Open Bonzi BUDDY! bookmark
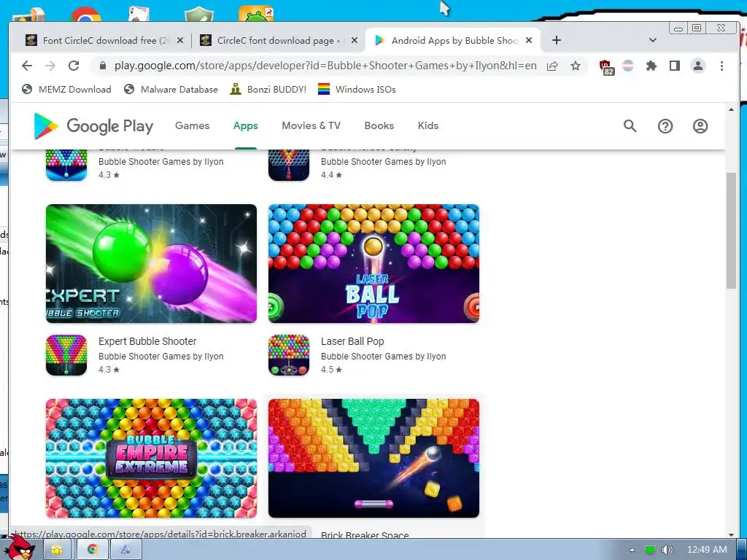Viewport: 747px width, 560px height. pos(268,90)
